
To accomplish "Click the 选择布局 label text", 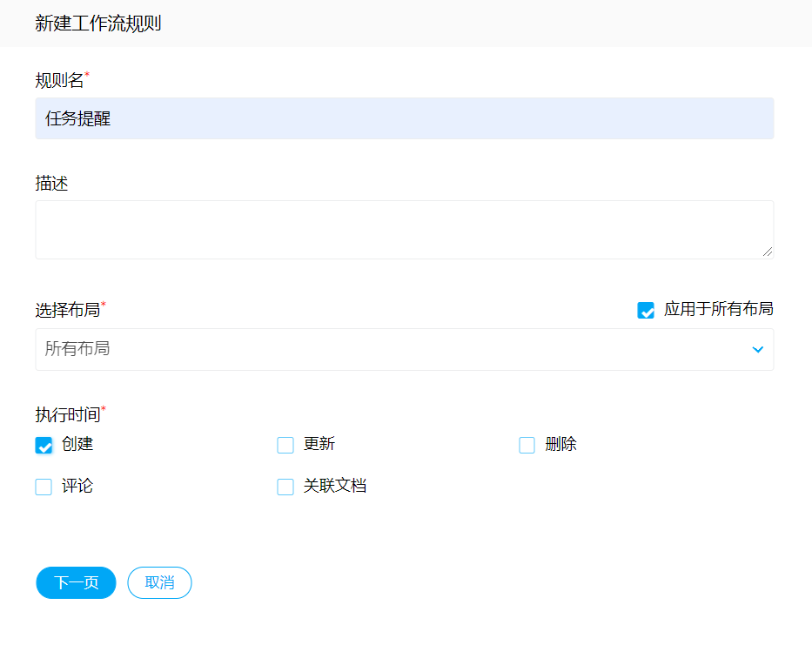I will (x=67, y=310).
